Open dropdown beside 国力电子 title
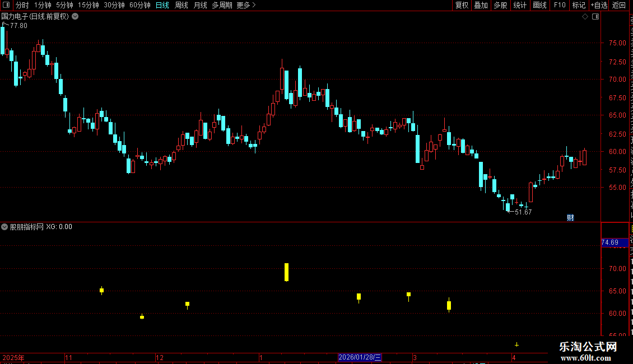This screenshot has height=364, width=633. click(x=75, y=17)
